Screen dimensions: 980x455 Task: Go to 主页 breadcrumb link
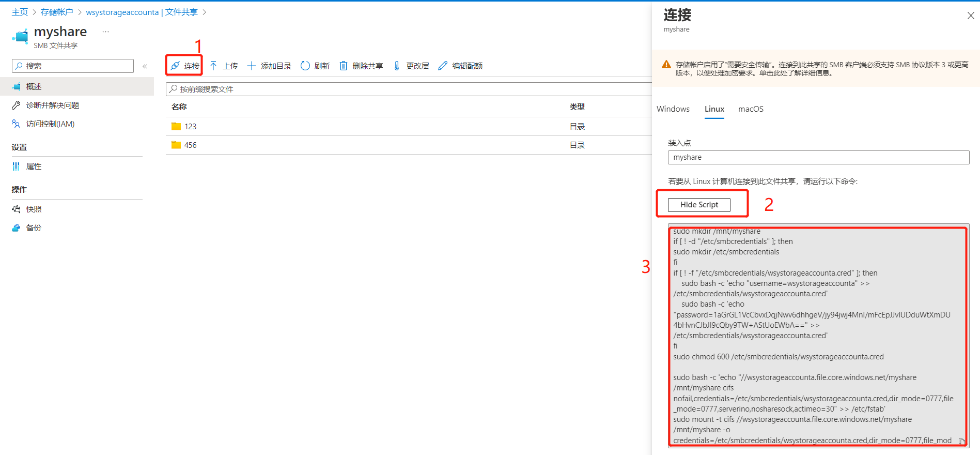pyautogui.click(x=20, y=12)
